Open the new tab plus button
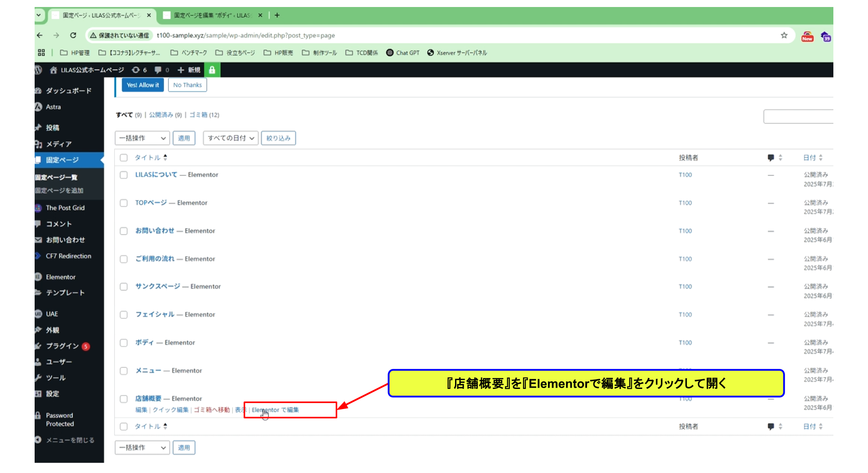 [x=277, y=15]
